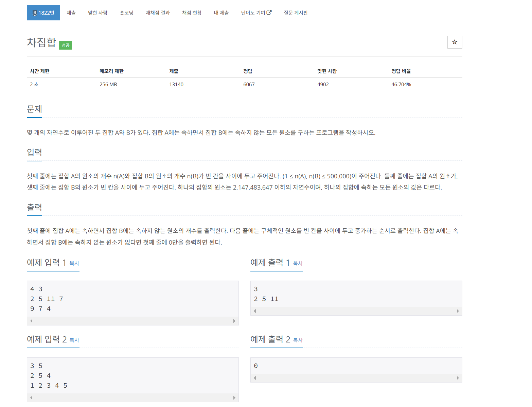532x407 pixels.
Task: Open the 맞힌 사람 tab
Action: [97, 13]
